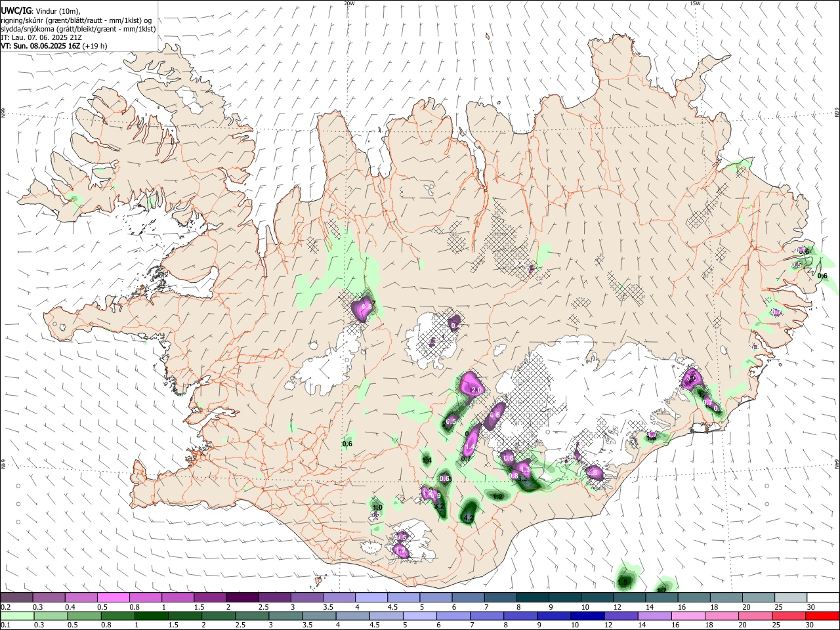Select deep blue lower swatch starting at 10
Screen dimensions: 840x630
(x=587, y=616)
